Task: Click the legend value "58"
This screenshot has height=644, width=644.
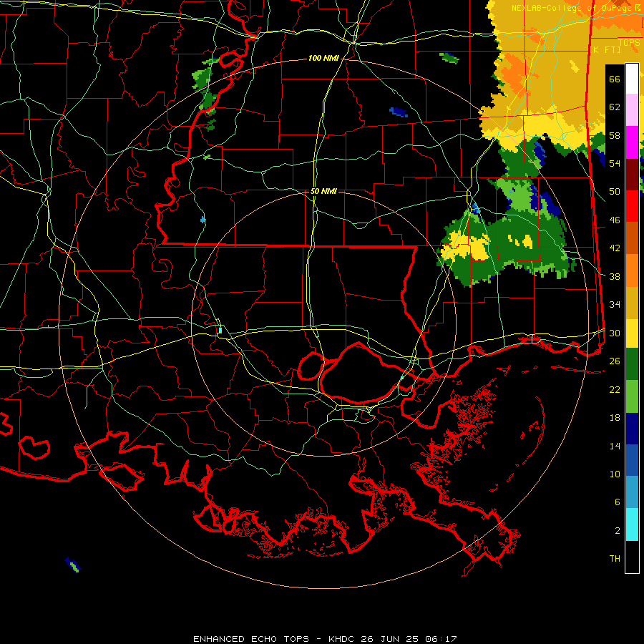Action: coord(615,135)
